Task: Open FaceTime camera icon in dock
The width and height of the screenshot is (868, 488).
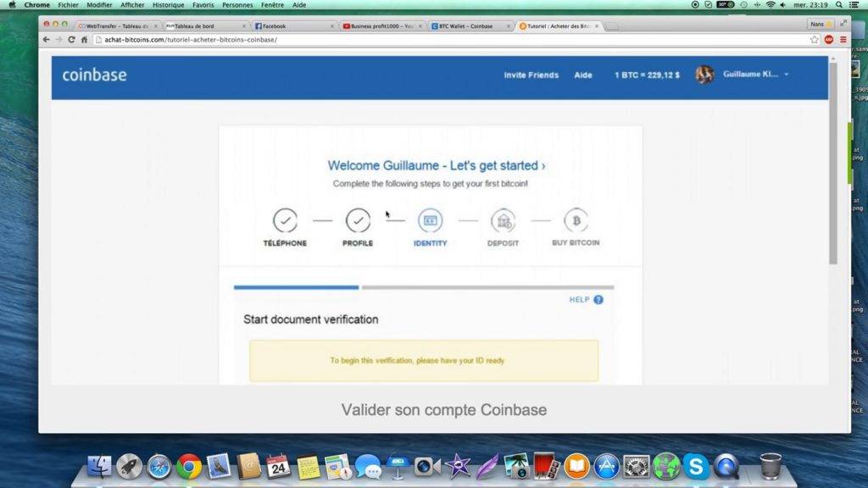Action: pyautogui.click(x=427, y=467)
